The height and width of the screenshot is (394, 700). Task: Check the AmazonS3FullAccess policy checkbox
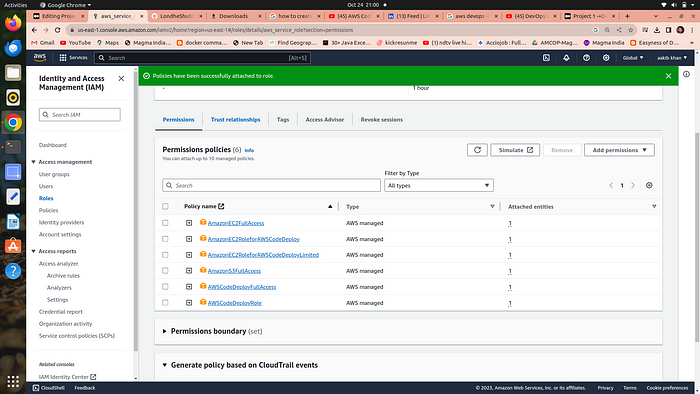165,270
